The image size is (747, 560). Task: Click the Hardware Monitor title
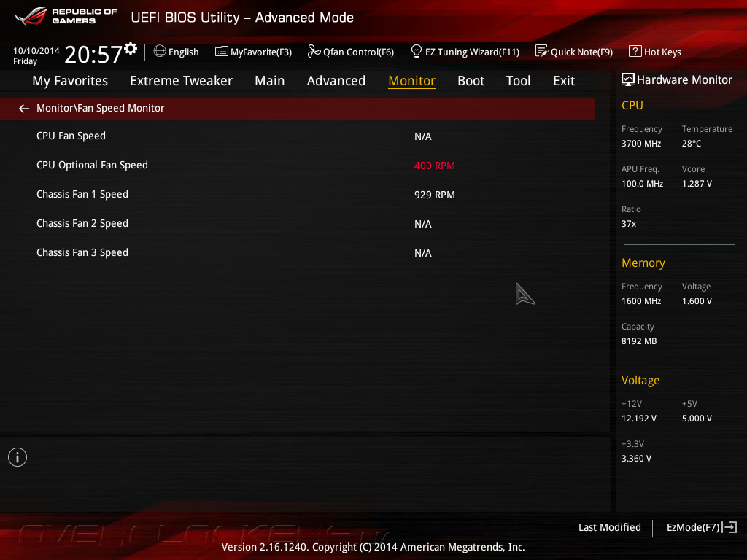(x=684, y=80)
